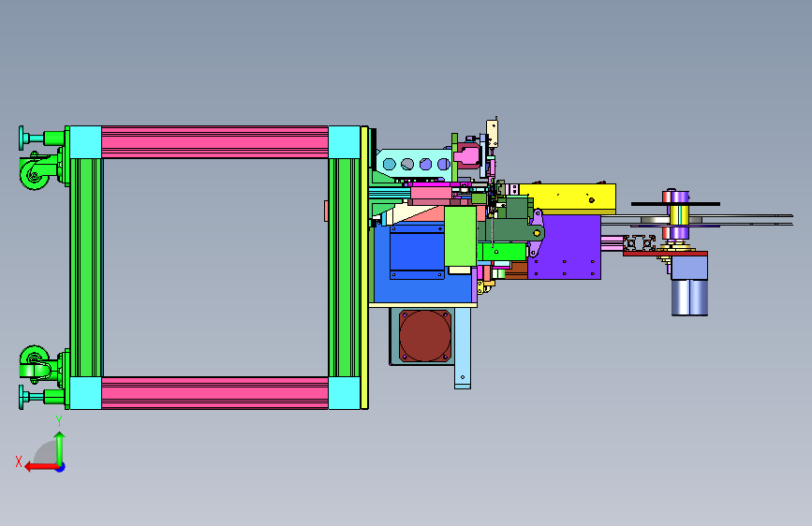Pick the top-right cyan corner block
The image size is (812, 526).
coord(345,142)
